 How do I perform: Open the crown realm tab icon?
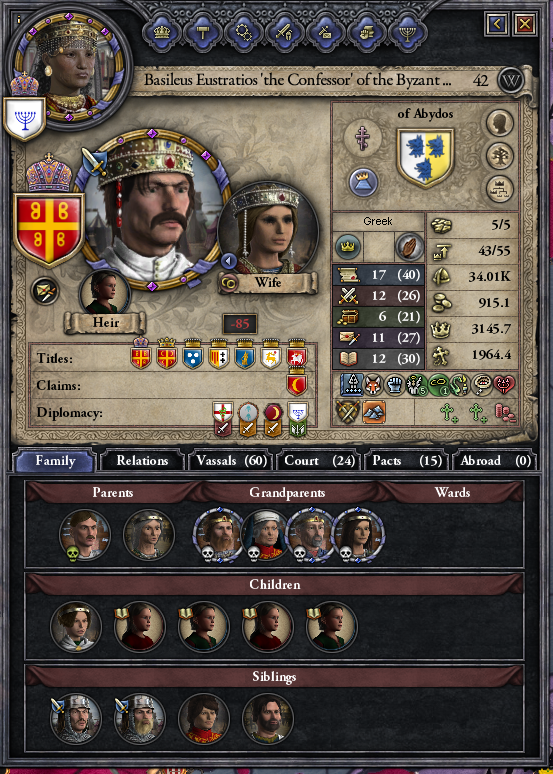tap(161, 32)
